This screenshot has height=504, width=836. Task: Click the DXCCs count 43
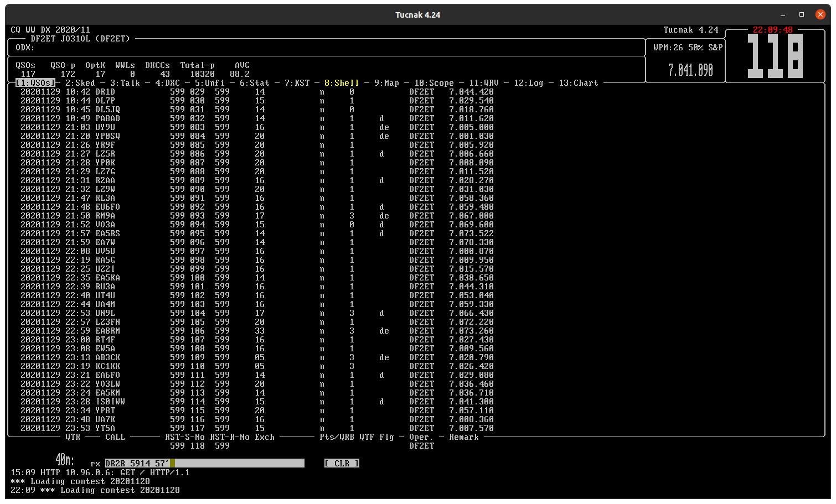165,74
